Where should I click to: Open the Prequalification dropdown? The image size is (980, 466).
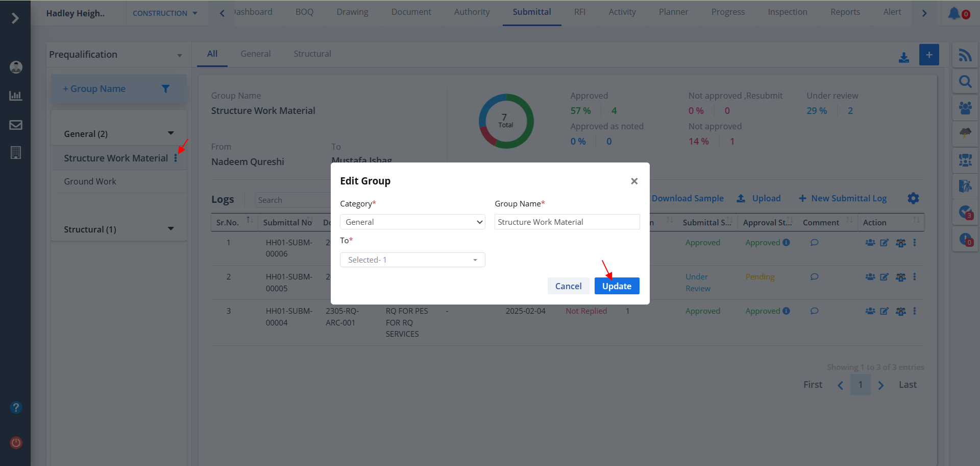[x=116, y=55]
